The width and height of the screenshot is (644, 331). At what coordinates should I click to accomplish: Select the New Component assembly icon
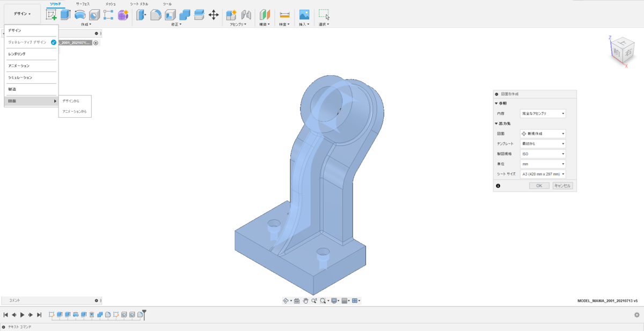pos(231,15)
